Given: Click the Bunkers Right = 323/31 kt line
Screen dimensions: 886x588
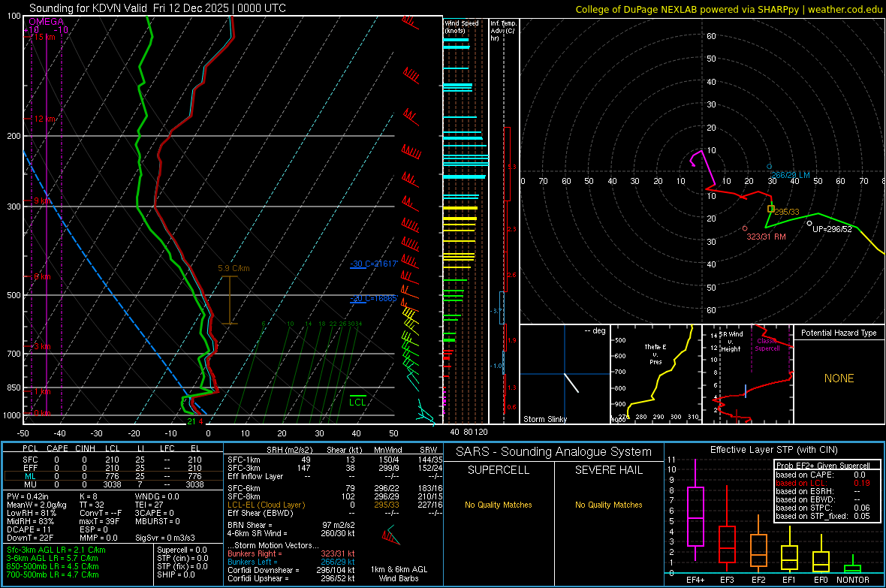Looking at the screenshot, I should [291, 553].
